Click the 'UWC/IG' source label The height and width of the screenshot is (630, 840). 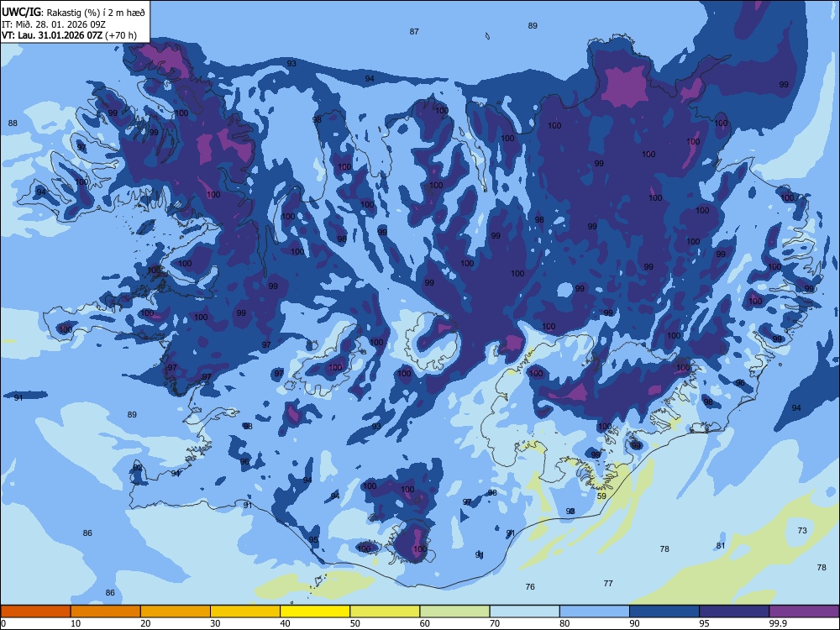[x=22, y=13]
